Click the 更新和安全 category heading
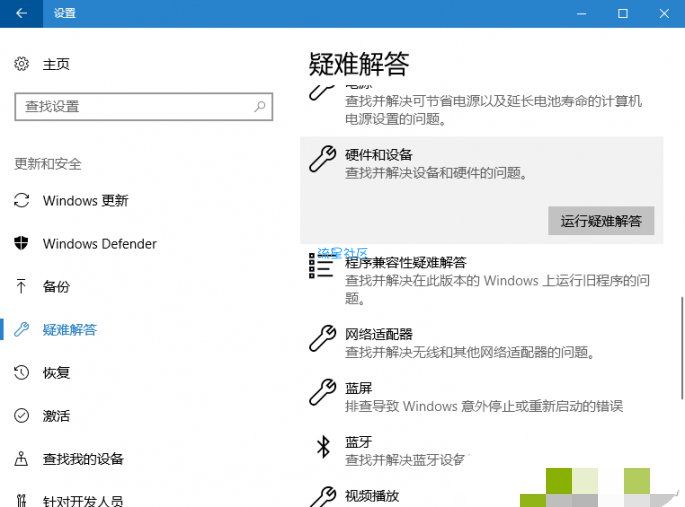 click(x=48, y=164)
